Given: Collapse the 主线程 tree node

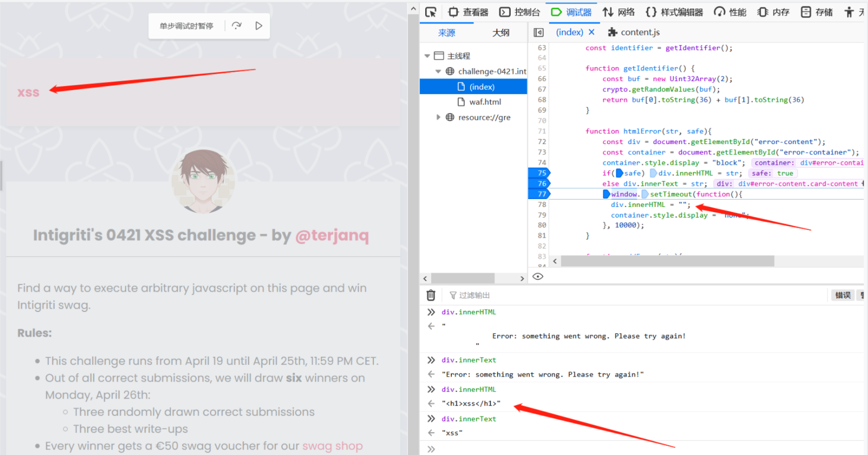Looking at the screenshot, I should click(427, 56).
